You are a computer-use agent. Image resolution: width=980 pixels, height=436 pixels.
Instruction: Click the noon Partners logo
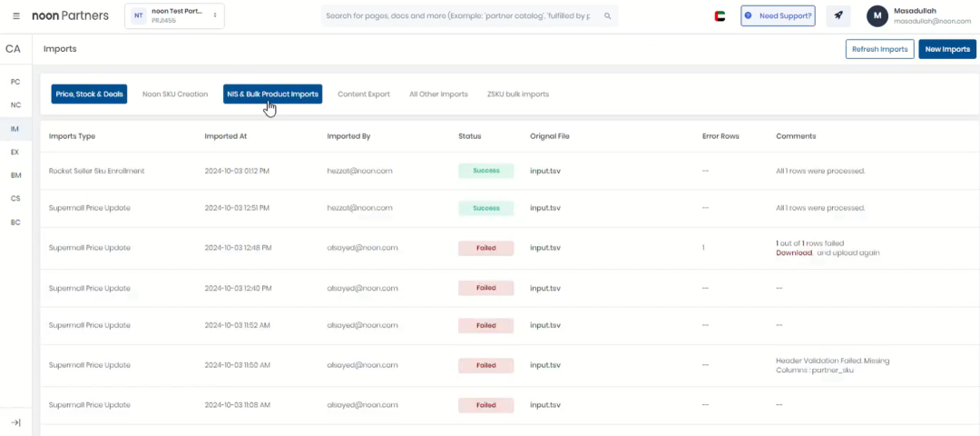(70, 15)
